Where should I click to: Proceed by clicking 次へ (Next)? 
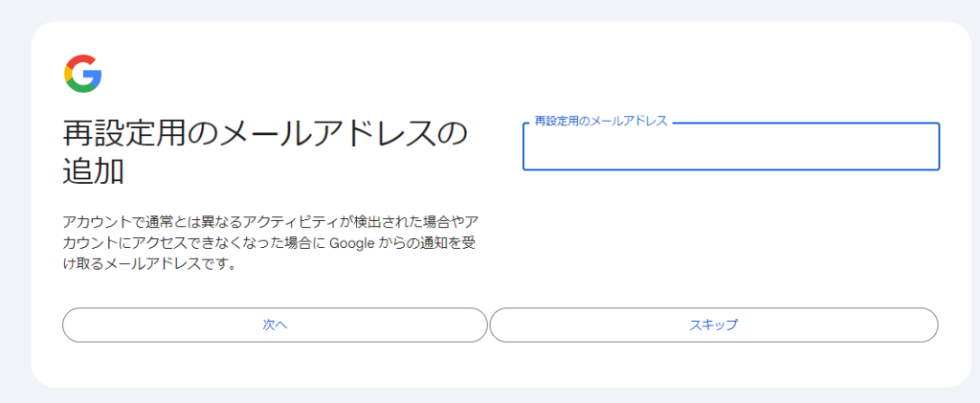275,325
